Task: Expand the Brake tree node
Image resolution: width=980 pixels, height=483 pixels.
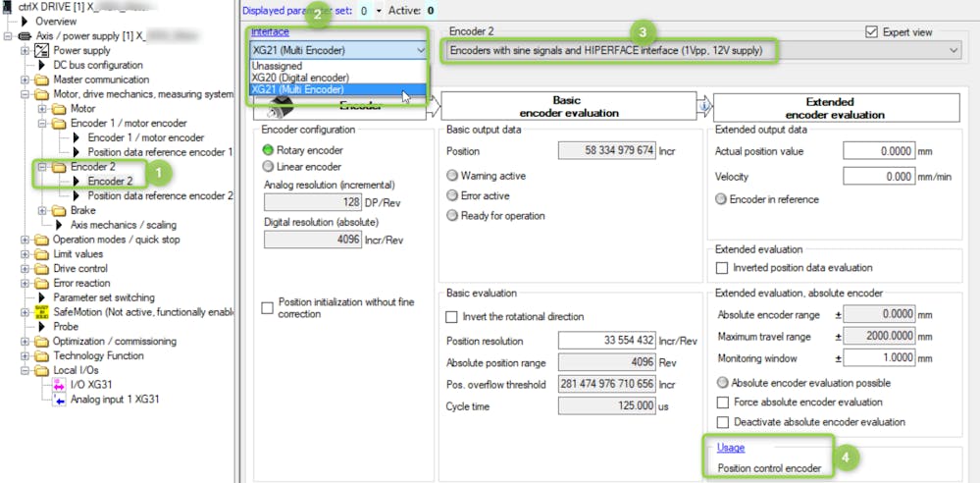Action: point(42,210)
